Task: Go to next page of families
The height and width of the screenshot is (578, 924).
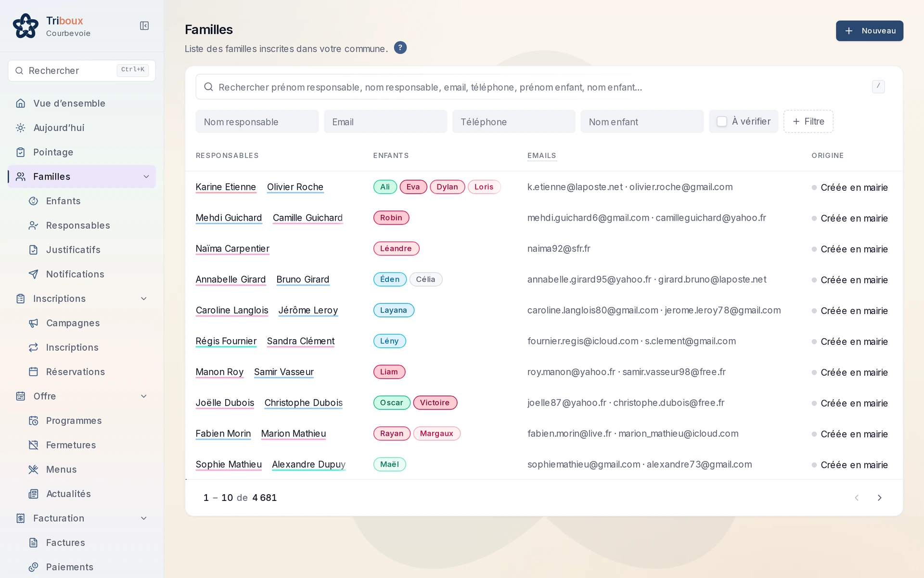Action: click(x=880, y=498)
